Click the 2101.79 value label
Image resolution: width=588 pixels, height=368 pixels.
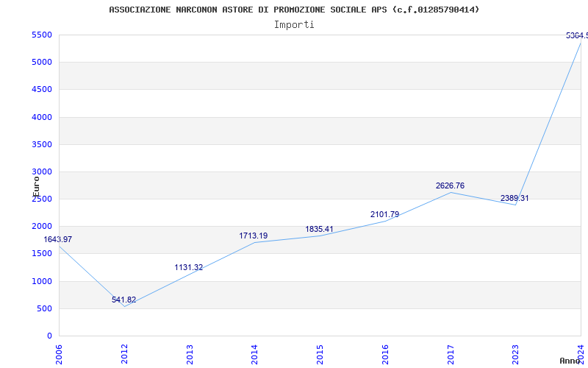click(384, 214)
